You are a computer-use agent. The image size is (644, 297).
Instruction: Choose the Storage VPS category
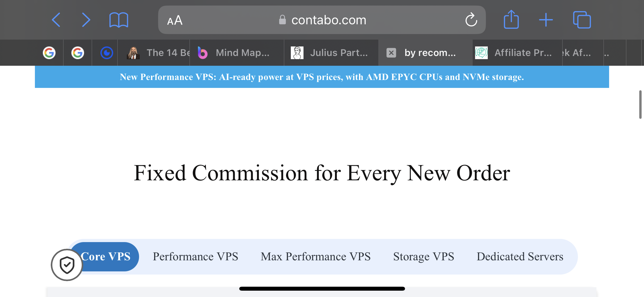(424, 257)
